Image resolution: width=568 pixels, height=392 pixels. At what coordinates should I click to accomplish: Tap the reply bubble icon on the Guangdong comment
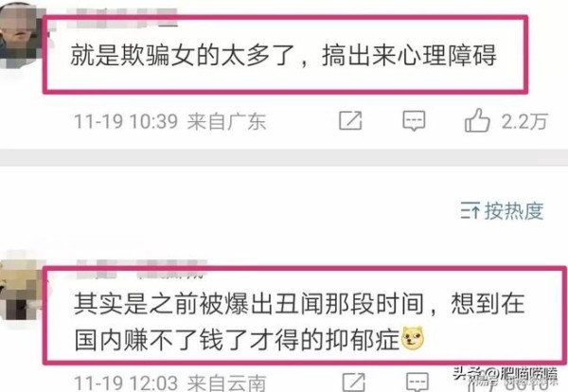[414, 121]
